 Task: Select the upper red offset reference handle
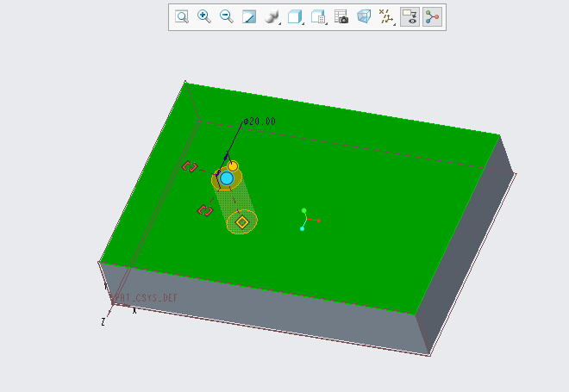pos(190,166)
